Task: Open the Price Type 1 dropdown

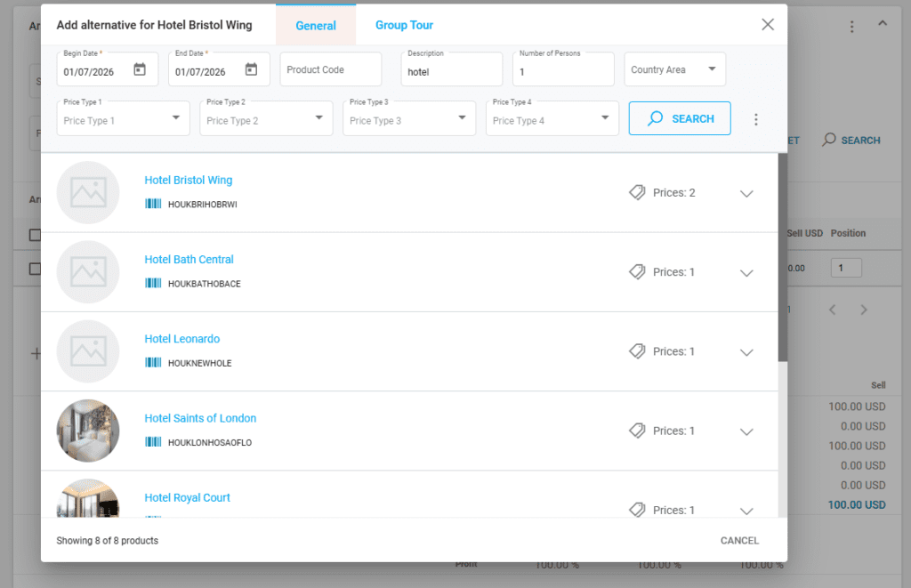Action: point(123,118)
